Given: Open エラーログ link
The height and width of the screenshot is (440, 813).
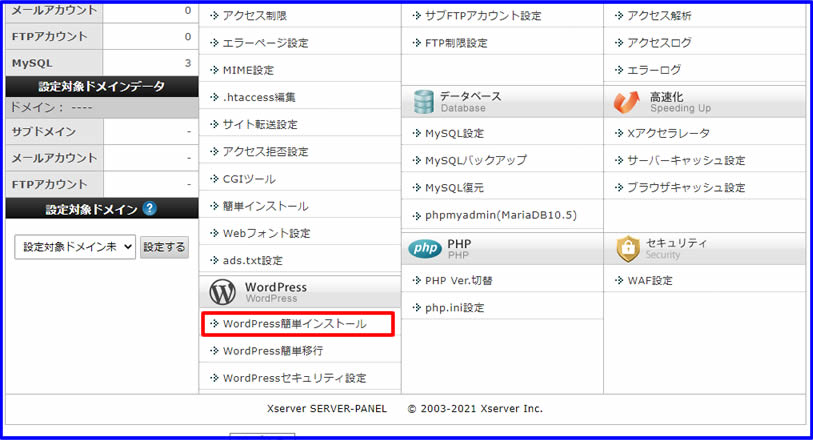Looking at the screenshot, I should [654, 69].
